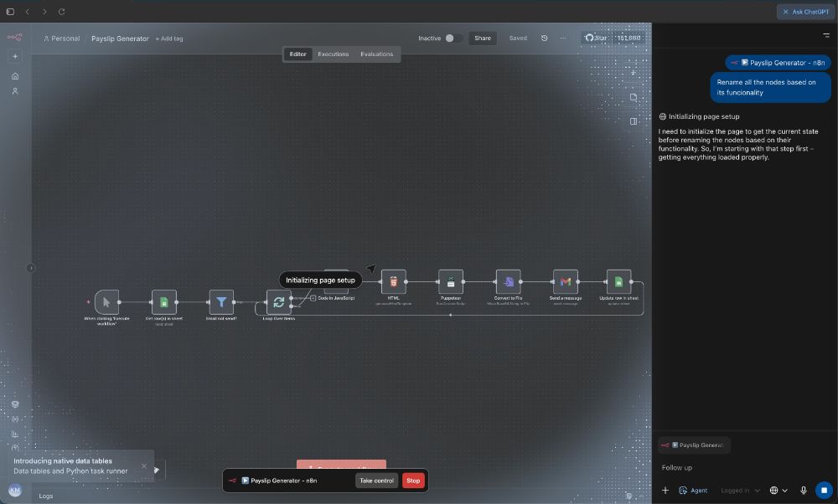The image size is (838, 504).
Task: Click the add node plus icon on canvas right
Action: tap(634, 73)
